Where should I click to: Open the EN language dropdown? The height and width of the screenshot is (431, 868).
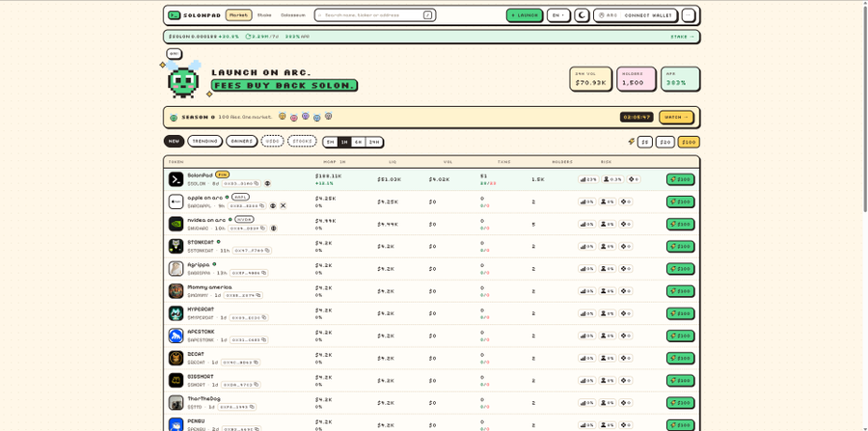pyautogui.click(x=558, y=15)
